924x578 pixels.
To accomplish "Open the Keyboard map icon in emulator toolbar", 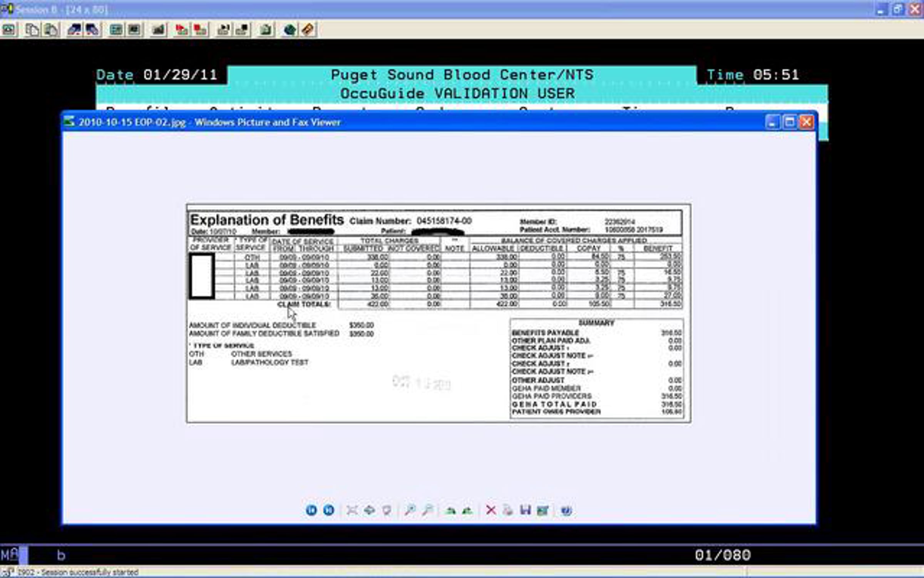I will click(158, 30).
